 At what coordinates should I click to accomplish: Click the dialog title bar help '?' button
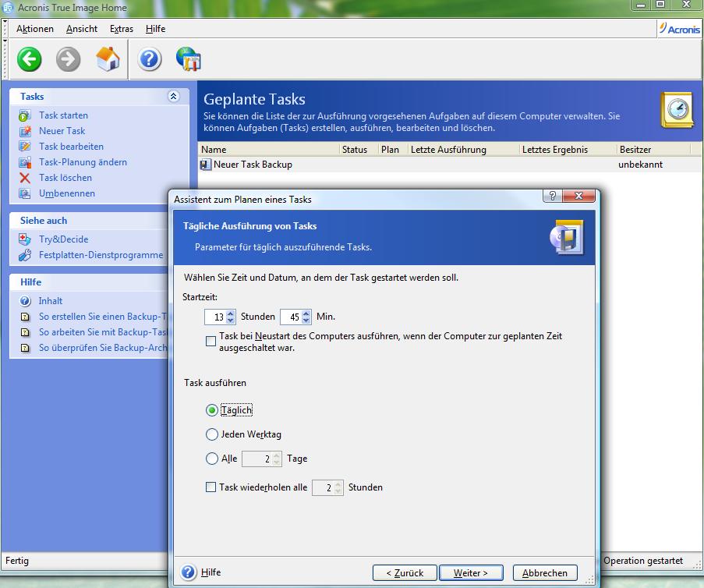552,196
